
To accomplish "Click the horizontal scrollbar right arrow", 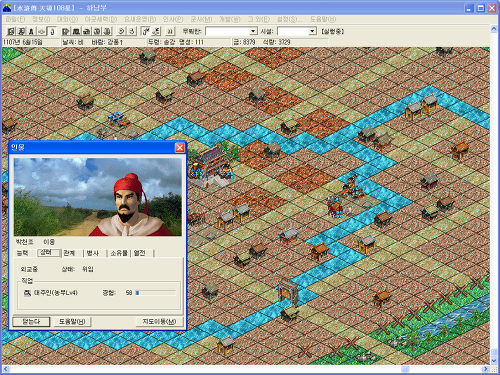I will (485, 369).
